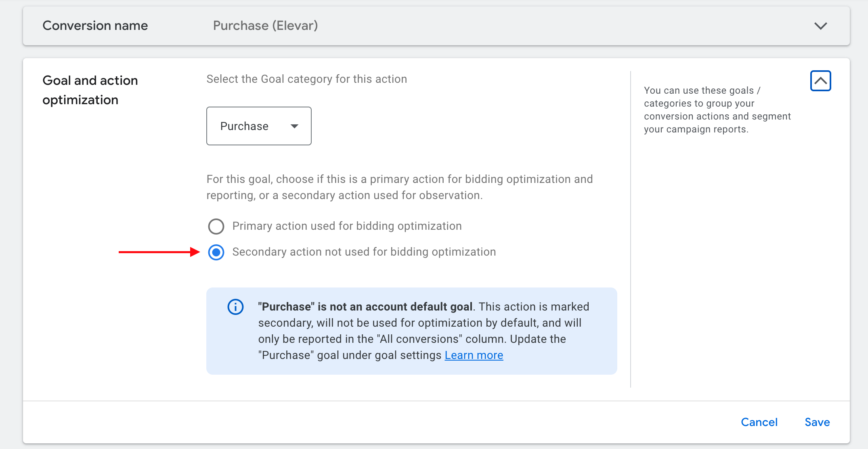Screen dimensions: 868x449
Task: Click the 'For this goal, choose' description paragraph
Action: (399, 187)
